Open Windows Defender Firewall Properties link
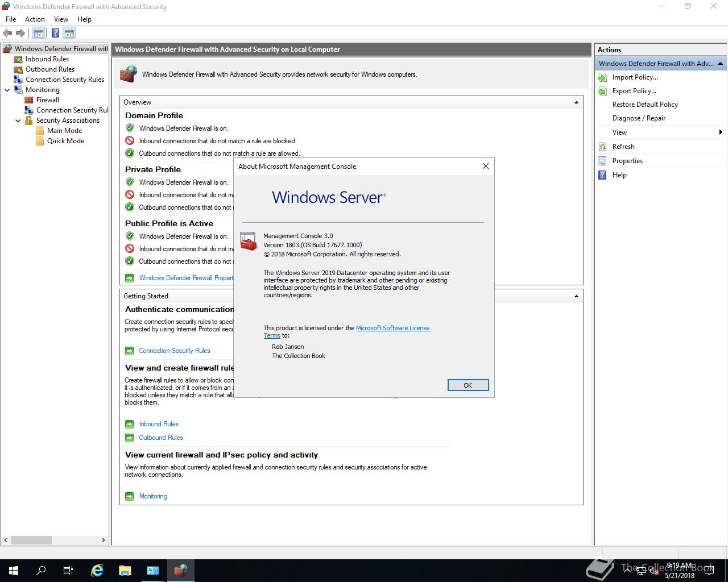This screenshot has width=728, height=582. 186,278
